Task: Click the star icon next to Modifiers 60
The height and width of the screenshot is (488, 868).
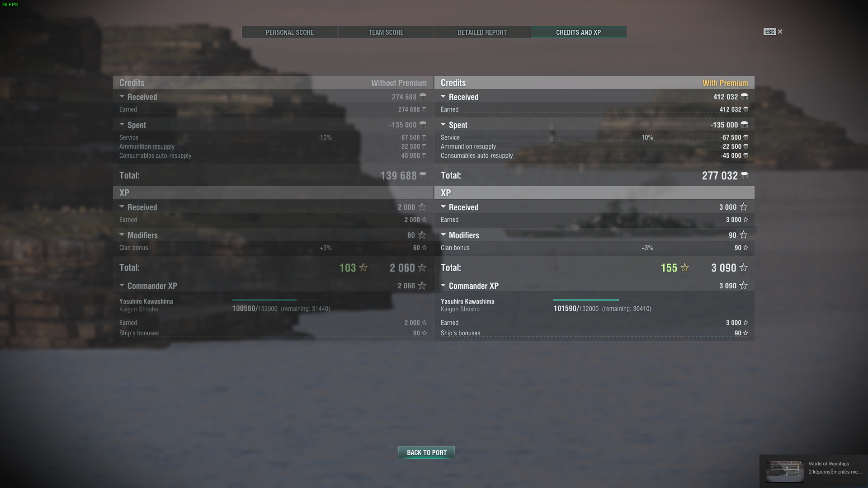Action: pos(422,235)
